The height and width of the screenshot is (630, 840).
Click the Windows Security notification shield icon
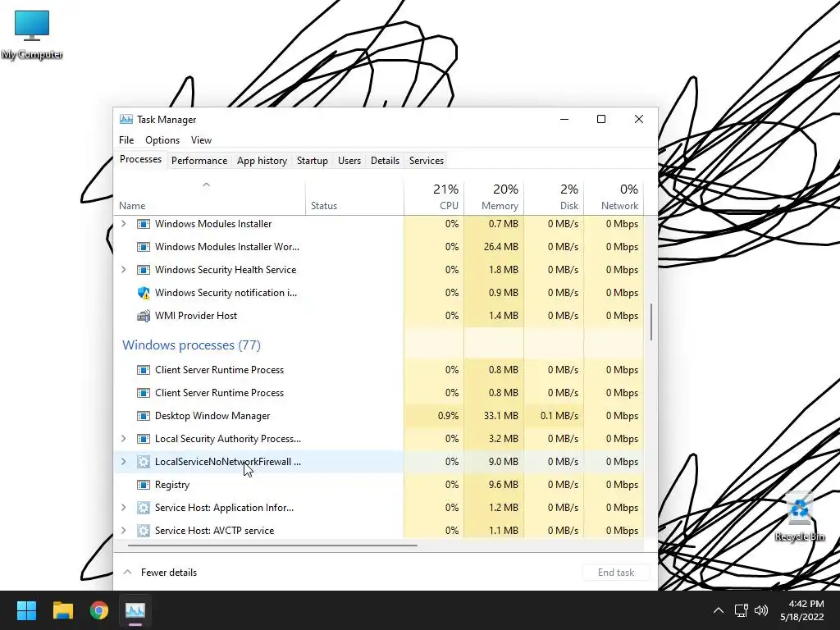[x=143, y=293]
